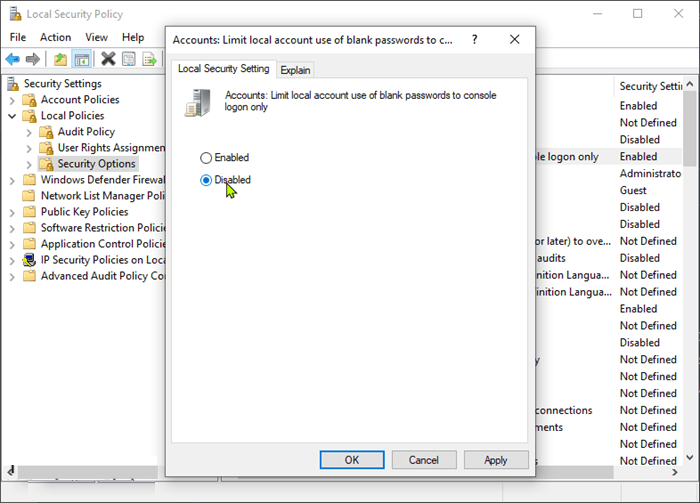Switch to the Explain tab
The height and width of the screenshot is (503, 700).
295,70
